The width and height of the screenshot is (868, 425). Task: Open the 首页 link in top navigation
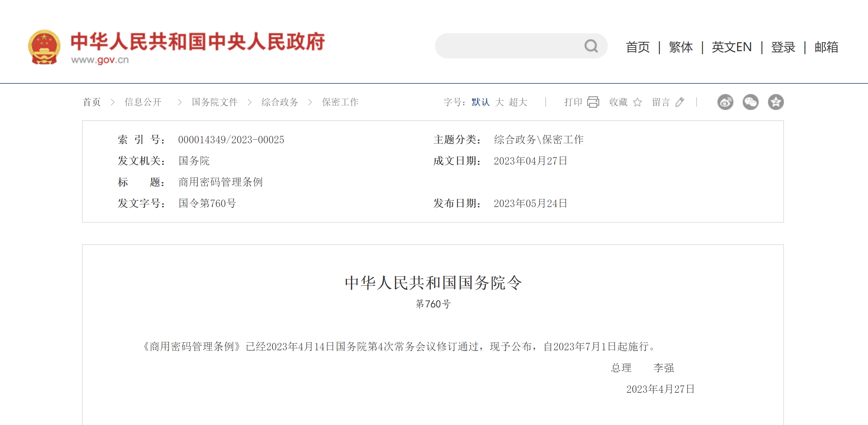(637, 47)
